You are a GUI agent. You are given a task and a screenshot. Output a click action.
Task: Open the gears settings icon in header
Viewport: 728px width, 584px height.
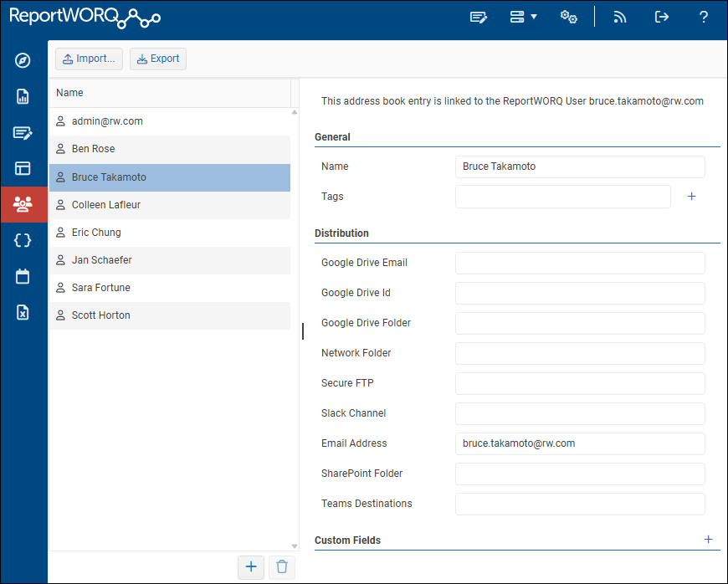tap(569, 17)
